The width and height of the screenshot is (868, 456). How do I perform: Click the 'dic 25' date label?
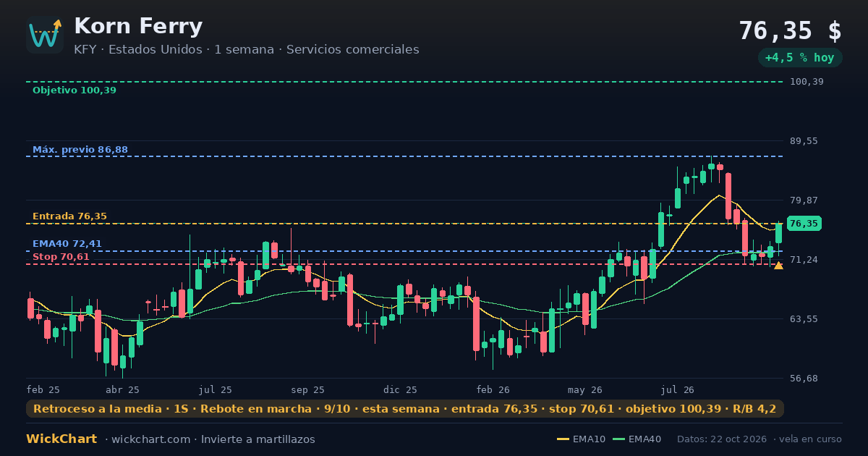pyautogui.click(x=401, y=389)
